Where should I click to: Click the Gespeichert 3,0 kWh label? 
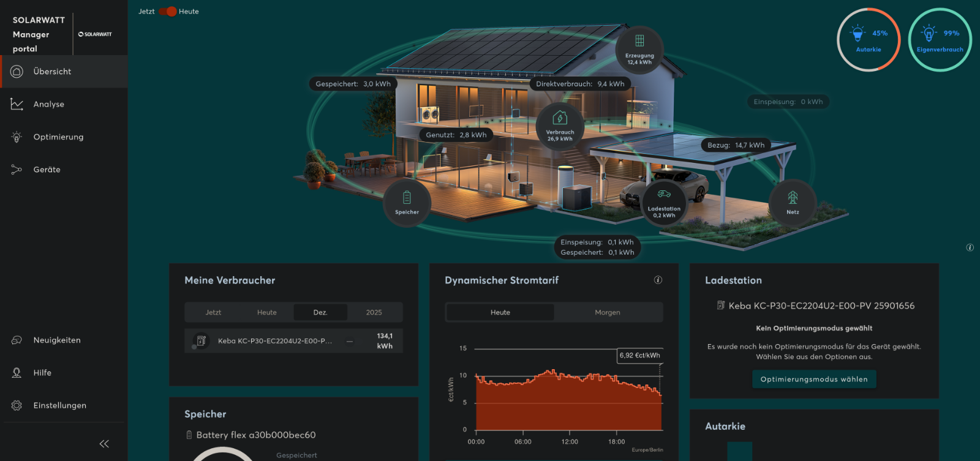click(353, 84)
